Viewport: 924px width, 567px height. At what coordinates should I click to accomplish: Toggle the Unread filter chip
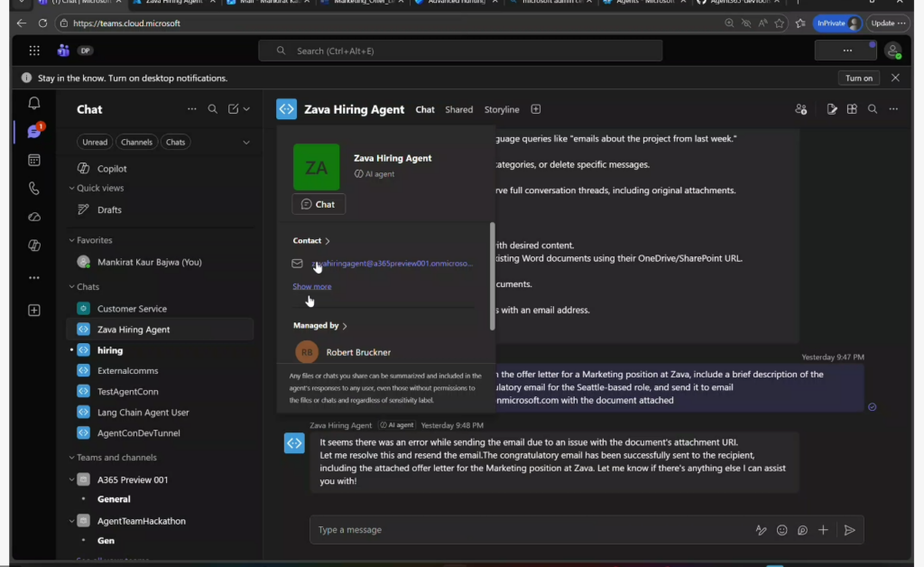tap(95, 142)
